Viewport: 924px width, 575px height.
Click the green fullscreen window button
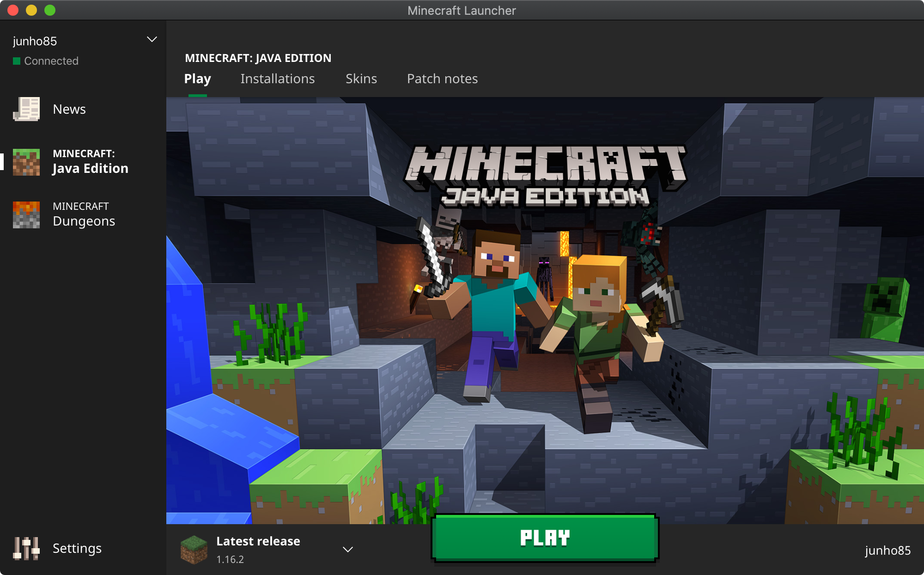(50, 10)
